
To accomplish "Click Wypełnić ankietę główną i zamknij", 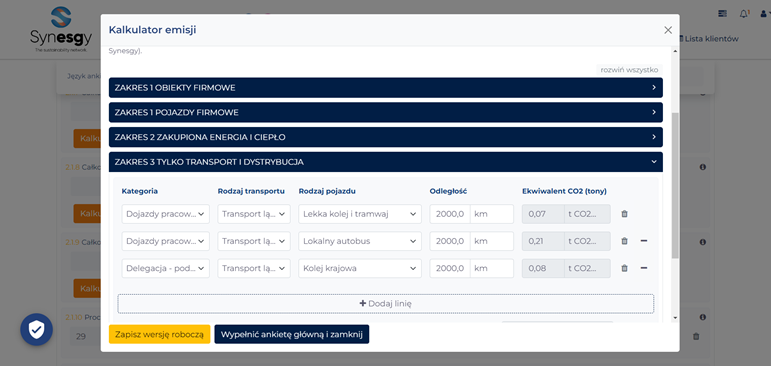I will pos(292,334).
